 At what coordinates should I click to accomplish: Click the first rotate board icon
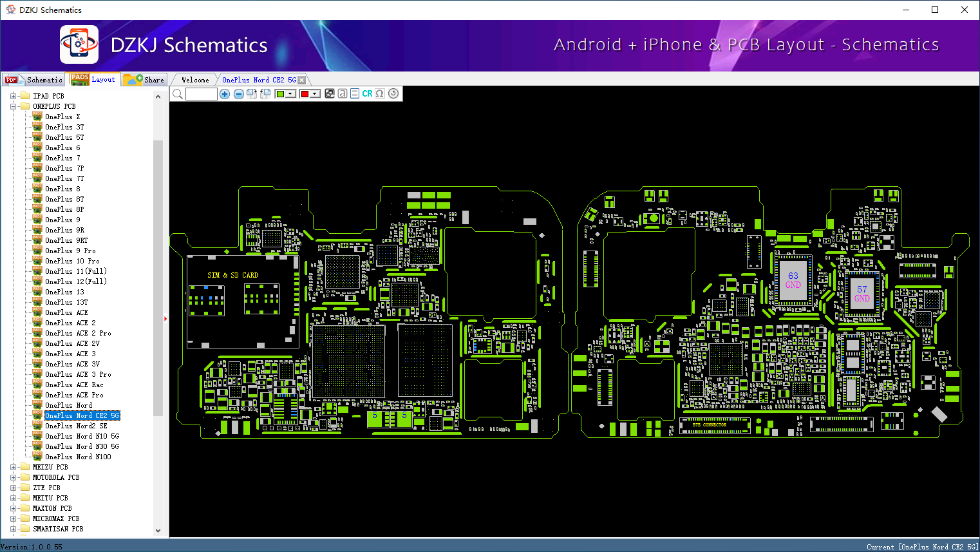(252, 94)
